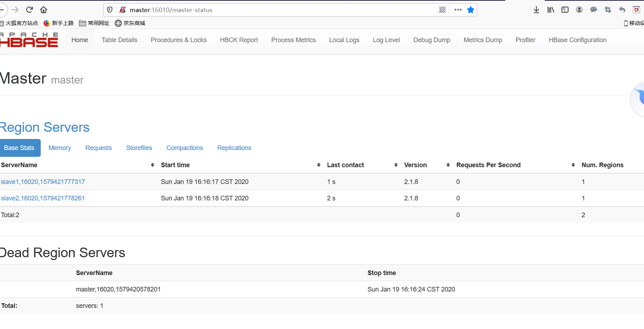Click the address bar URL field
Viewport: 644px width, 329px height.
click(282, 10)
